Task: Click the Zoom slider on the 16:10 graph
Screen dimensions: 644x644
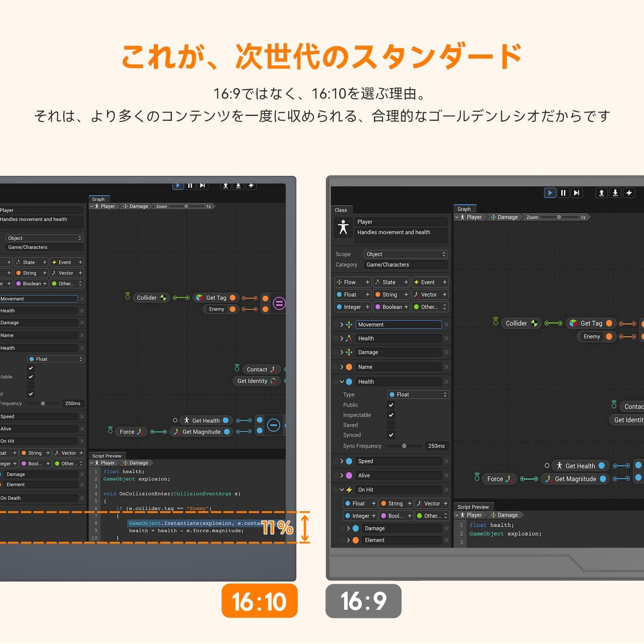Action: click(186, 206)
